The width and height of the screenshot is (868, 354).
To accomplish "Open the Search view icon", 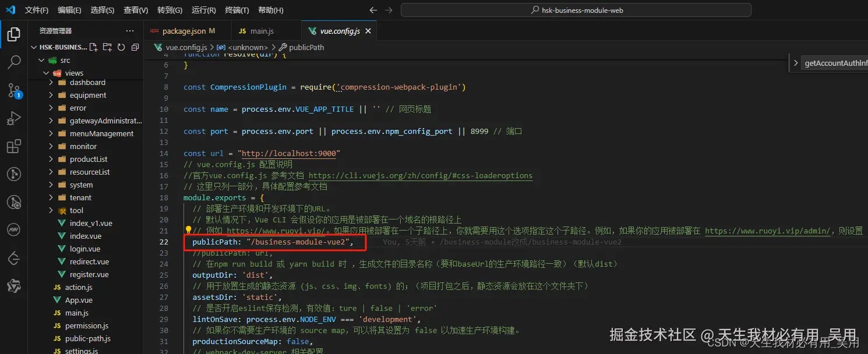I will pyautogui.click(x=13, y=62).
